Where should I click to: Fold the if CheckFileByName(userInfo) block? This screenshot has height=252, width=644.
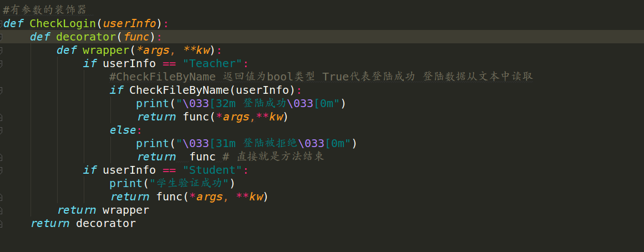pos(1,90)
